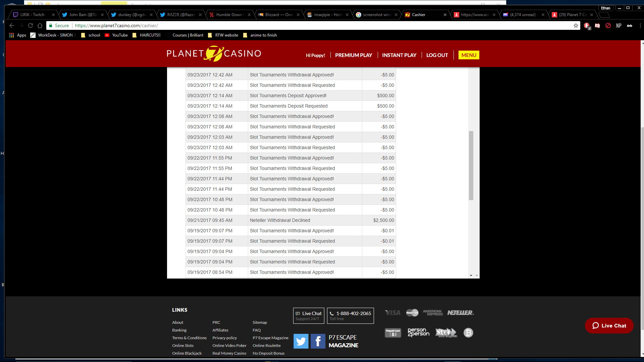Open Chrome's three-dot menu
This screenshot has height=362, width=644.
coord(640,25)
